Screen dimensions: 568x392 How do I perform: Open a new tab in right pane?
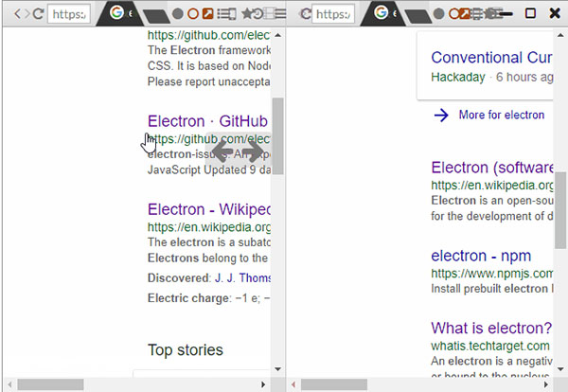click(x=418, y=17)
